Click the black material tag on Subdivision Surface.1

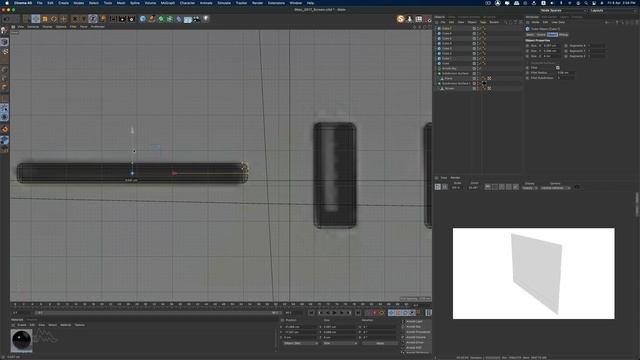click(484, 83)
